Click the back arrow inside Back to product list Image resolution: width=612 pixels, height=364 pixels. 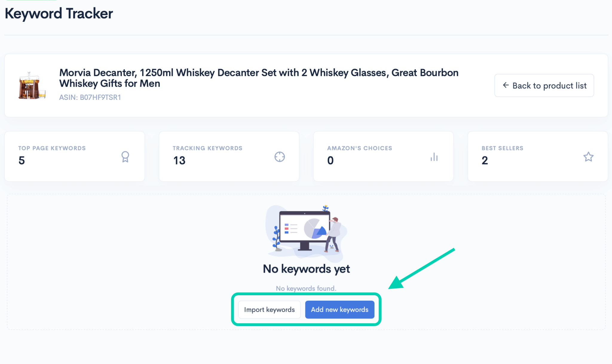coord(505,85)
